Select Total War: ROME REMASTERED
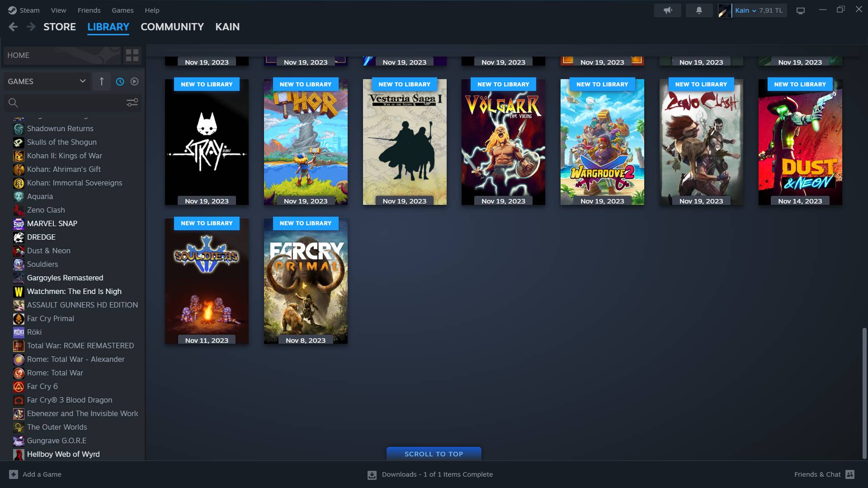 (80, 346)
